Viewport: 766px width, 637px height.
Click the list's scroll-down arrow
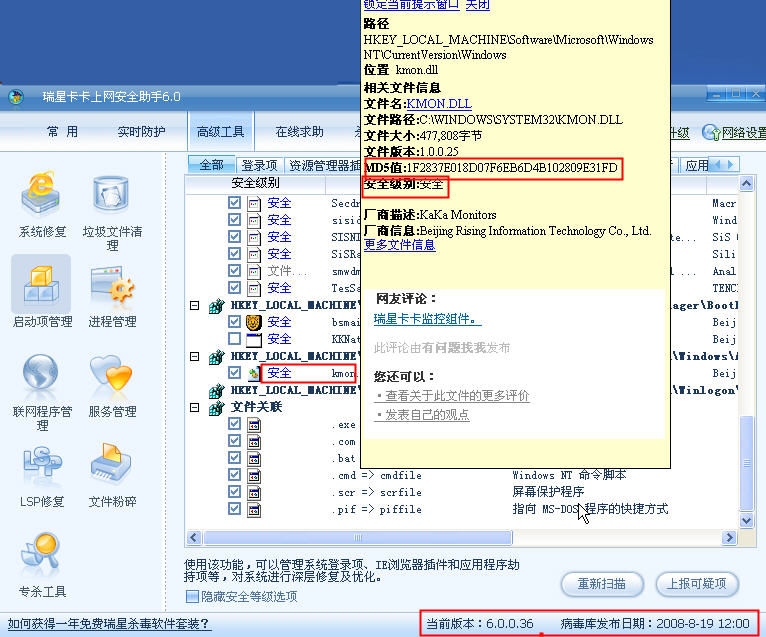coord(746,520)
